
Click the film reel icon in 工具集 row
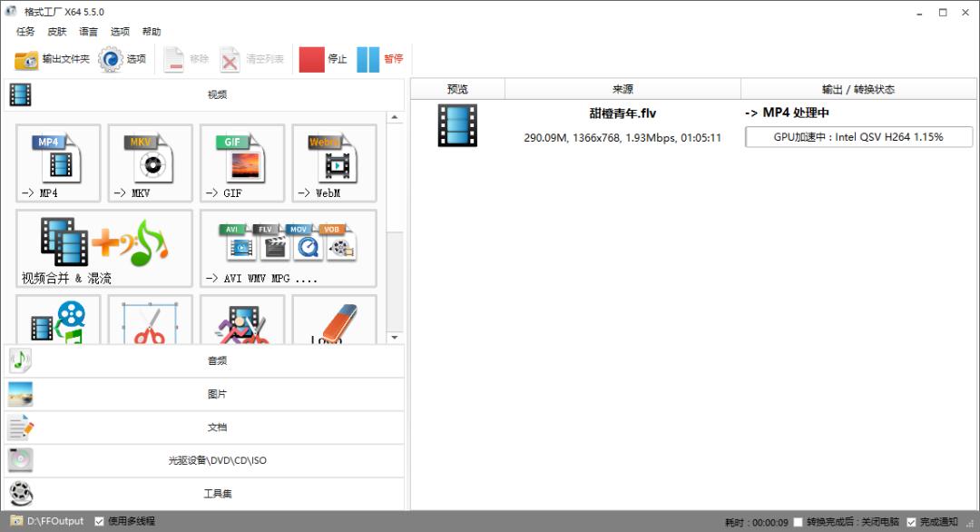[x=20, y=494]
